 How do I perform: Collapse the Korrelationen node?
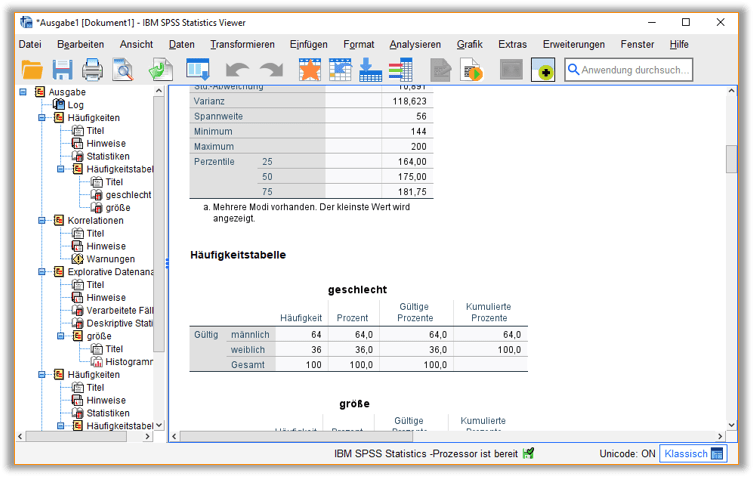pos(42,220)
